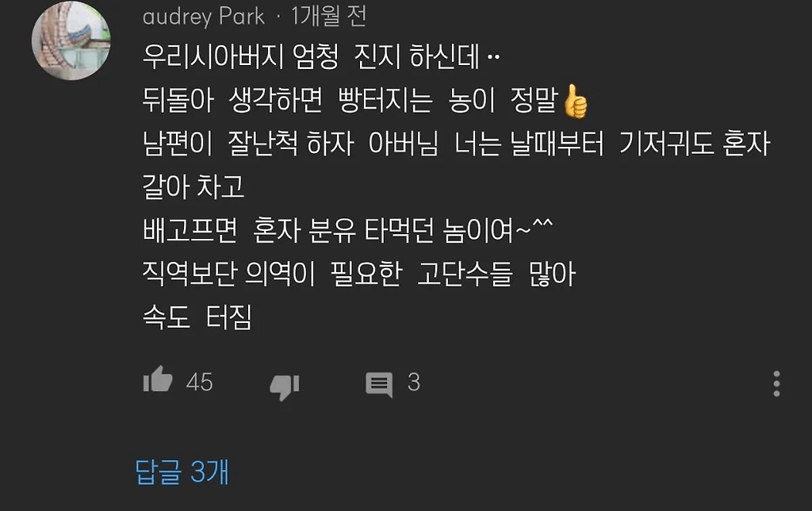812x511 pixels.
Task: Like the comment with thumbs up icon
Action: [x=158, y=380]
